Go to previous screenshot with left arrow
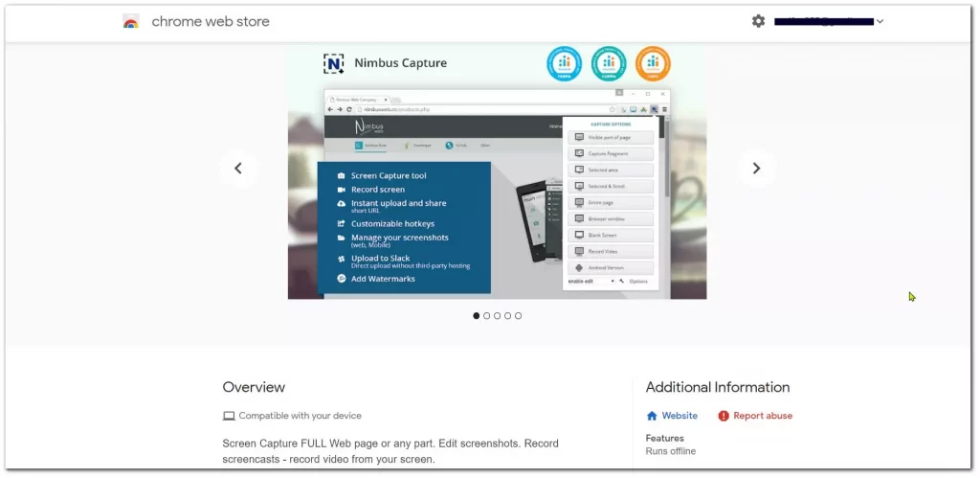The width and height of the screenshot is (980, 478). pyautogui.click(x=238, y=169)
